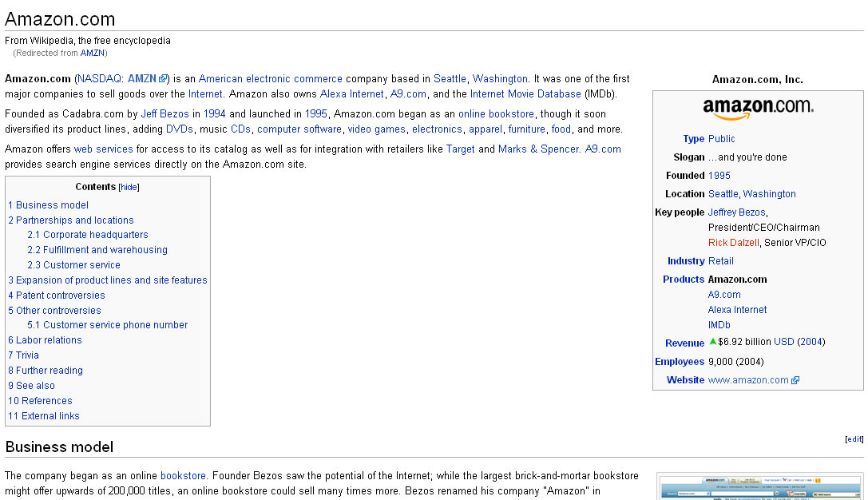Click the food link
Viewport: 868px width, 500px height.
coord(561,129)
